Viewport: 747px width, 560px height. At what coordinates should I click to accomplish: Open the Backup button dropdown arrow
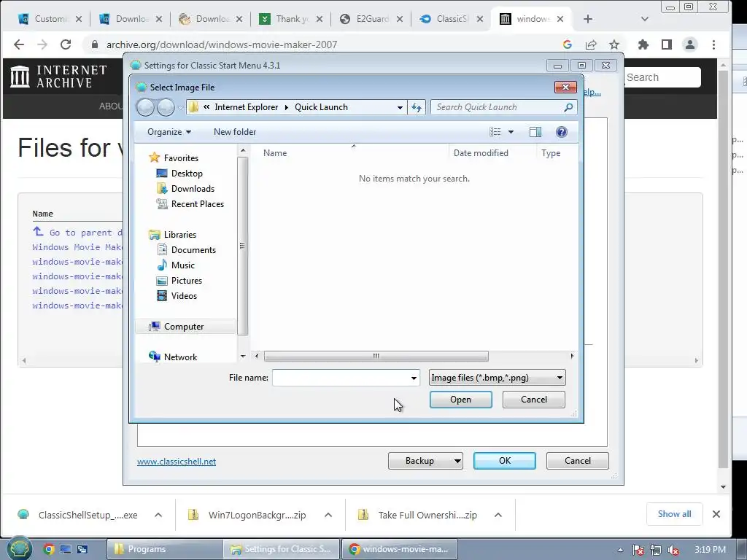click(x=457, y=461)
